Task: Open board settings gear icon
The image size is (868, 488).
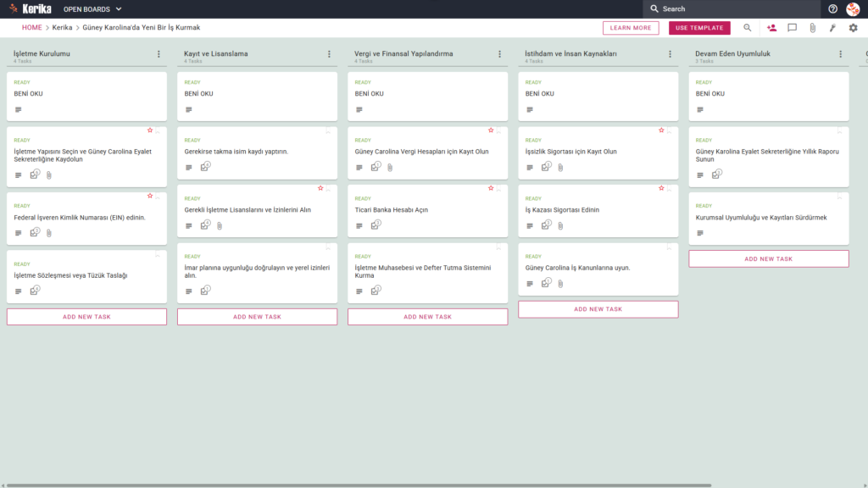Action: (853, 28)
